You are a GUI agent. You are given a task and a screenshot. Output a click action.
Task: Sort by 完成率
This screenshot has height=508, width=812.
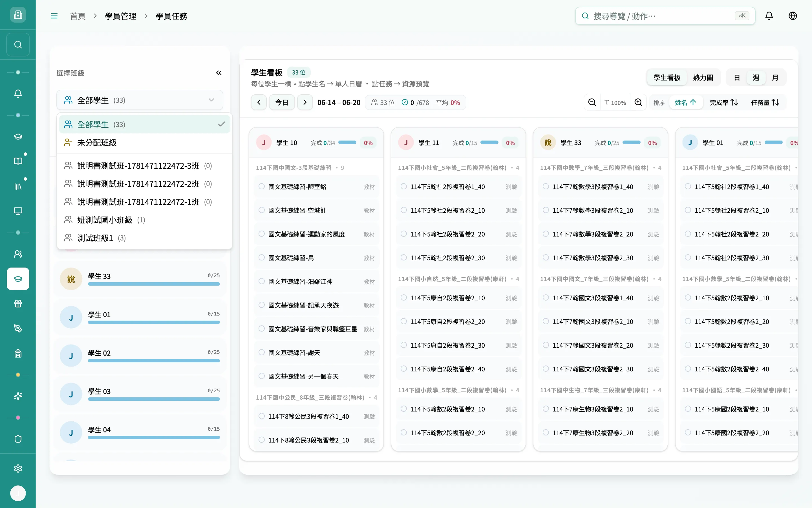724,102
